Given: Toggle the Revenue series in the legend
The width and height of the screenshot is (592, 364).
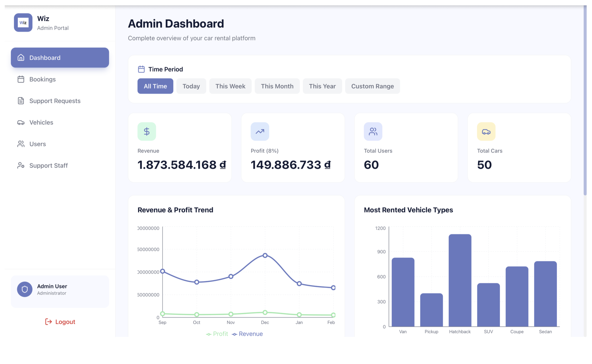Looking at the screenshot, I should pos(247,334).
